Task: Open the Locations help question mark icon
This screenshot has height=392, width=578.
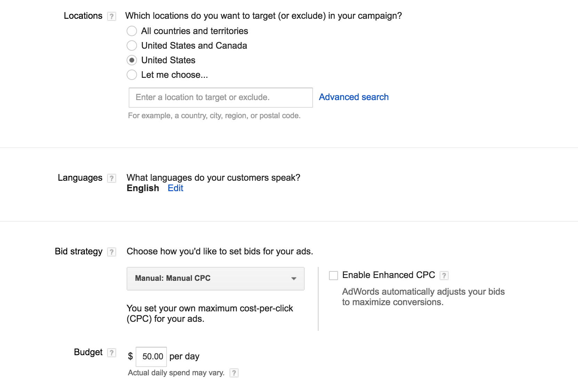Action: click(x=111, y=16)
